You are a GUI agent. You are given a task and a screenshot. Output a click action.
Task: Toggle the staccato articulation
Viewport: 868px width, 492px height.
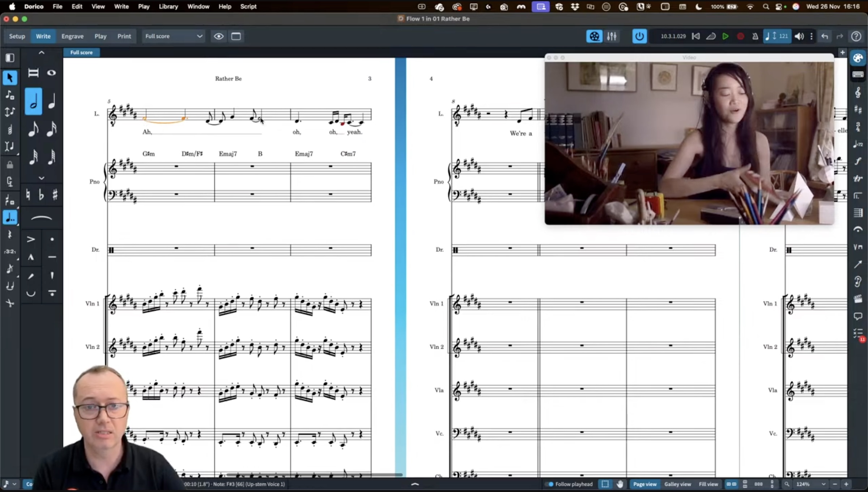[x=52, y=238]
